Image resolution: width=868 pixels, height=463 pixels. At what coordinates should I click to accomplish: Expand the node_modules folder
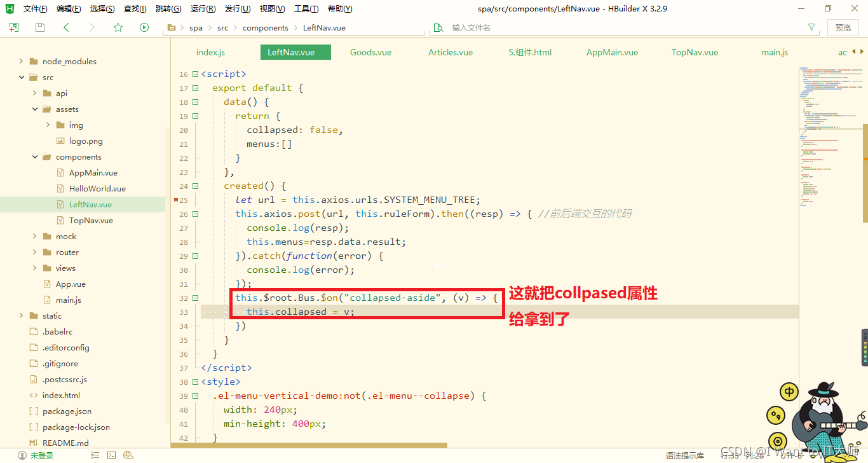pos(21,62)
